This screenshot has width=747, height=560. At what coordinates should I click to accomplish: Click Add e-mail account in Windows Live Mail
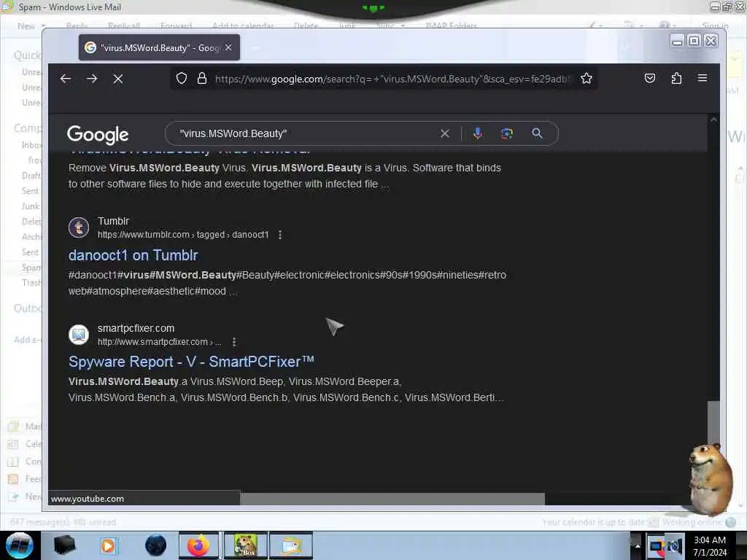click(x=28, y=340)
